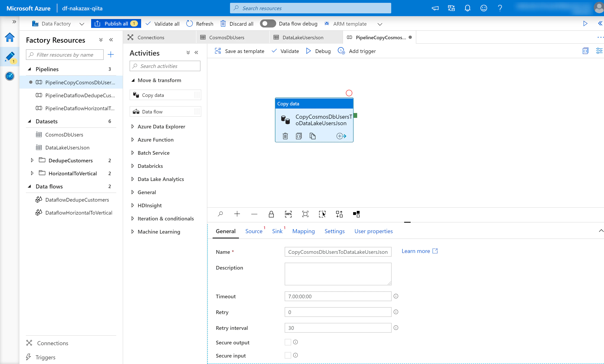The height and width of the screenshot is (364, 604).
Task: Click Validate all
Action: tap(162, 24)
